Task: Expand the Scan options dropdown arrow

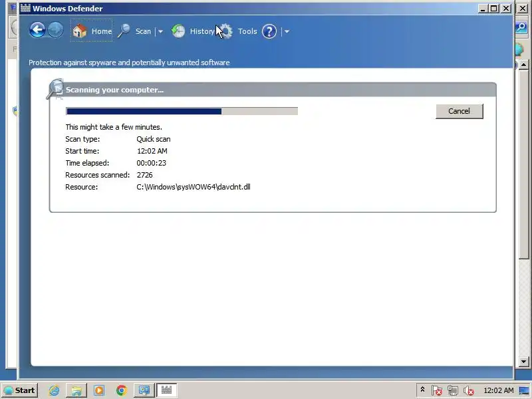Action: click(x=160, y=31)
